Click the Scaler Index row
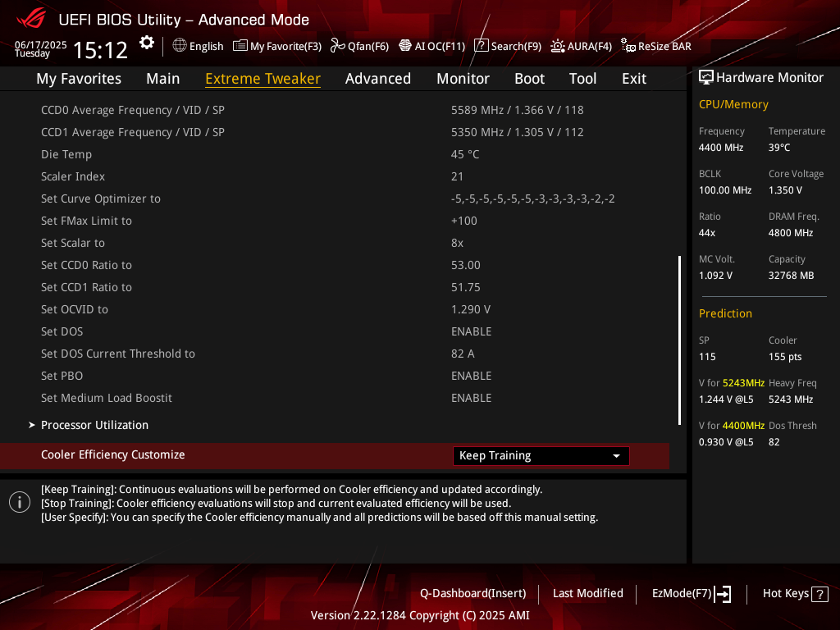The width and height of the screenshot is (840, 630). pos(335,176)
